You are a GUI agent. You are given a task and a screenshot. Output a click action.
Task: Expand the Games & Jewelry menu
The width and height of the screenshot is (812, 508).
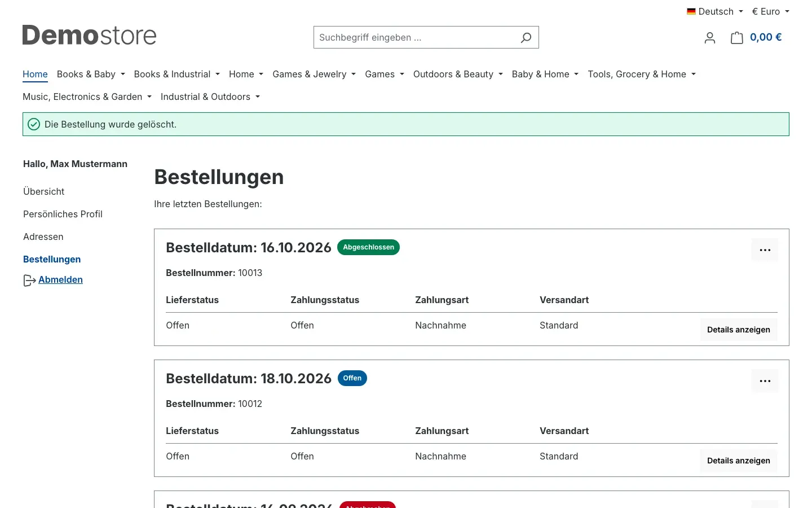pos(314,74)
